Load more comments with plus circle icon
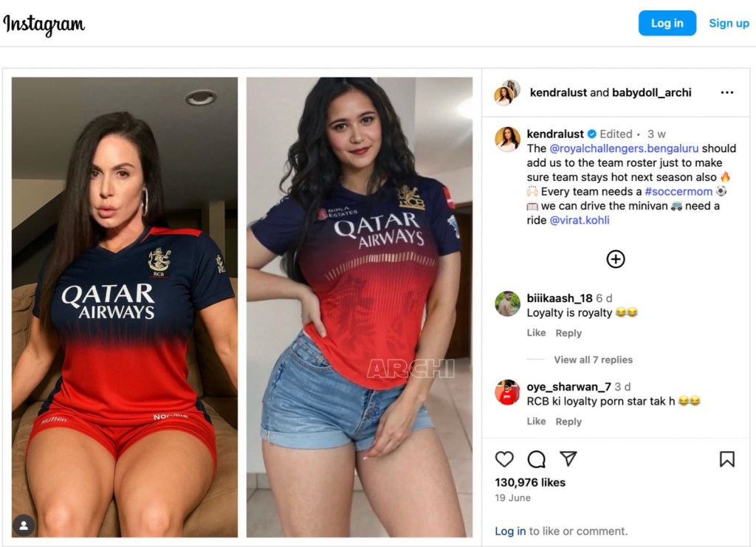The image size is (756, 547). click(x=616, y=259)
